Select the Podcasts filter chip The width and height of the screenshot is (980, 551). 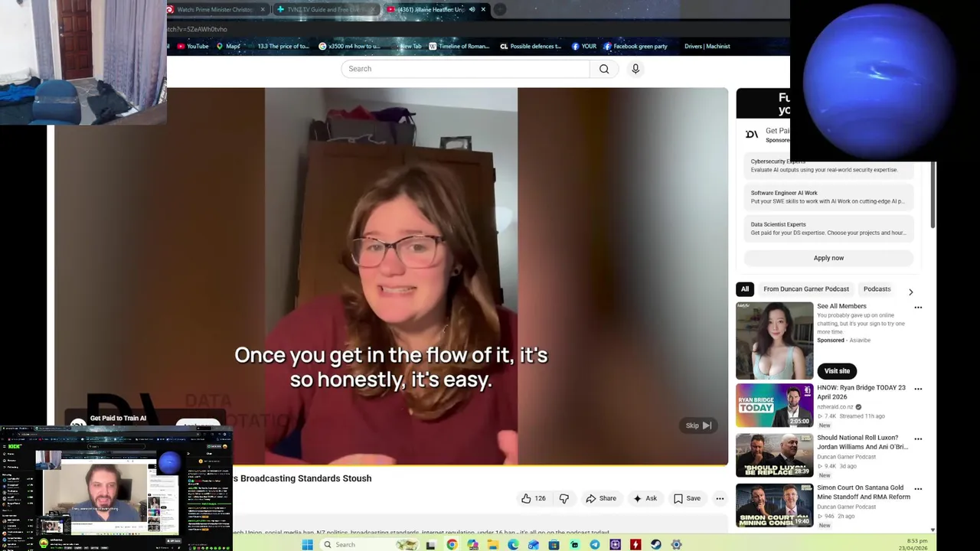pyautogui.click(x=877, y=289)
